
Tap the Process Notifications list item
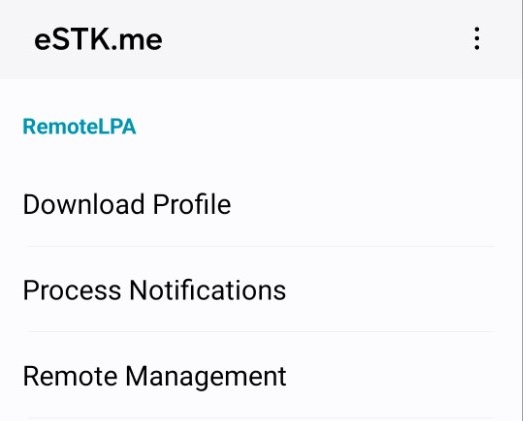261,290
